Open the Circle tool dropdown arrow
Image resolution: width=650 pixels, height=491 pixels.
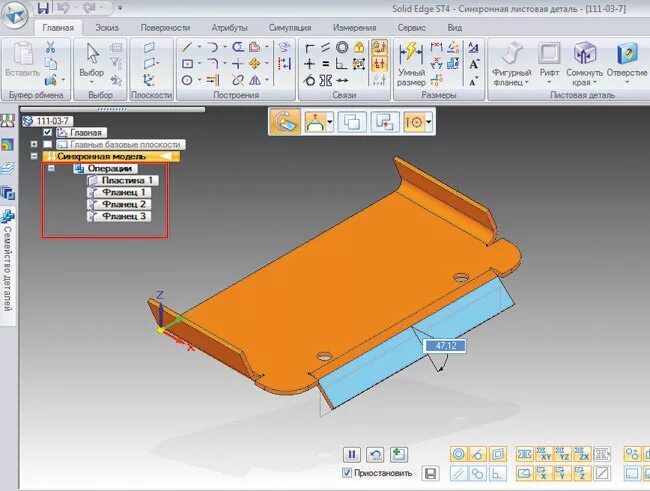tap(199, 80)
